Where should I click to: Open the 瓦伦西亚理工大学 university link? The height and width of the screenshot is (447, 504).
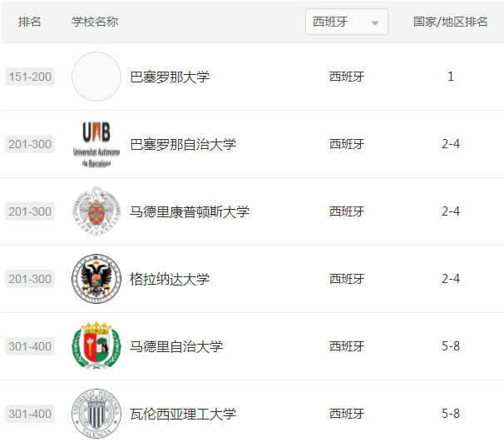tap(183, 414)
